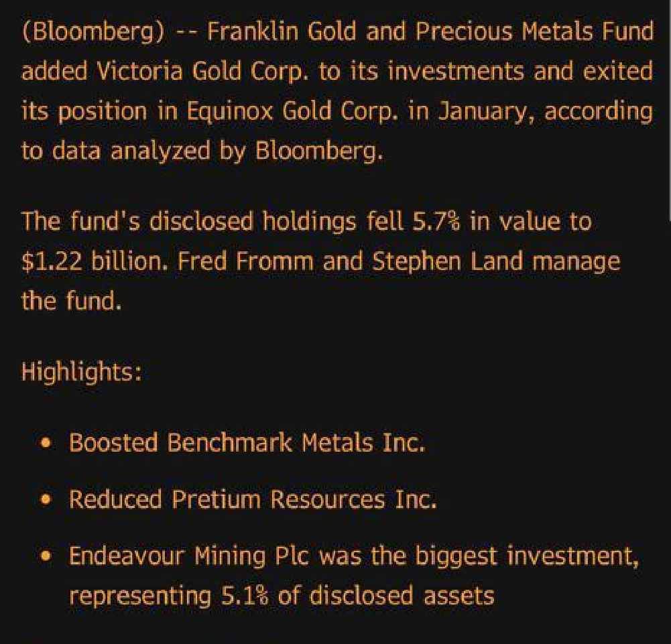Click the bullet before Reduced Pretium Resources
The height and width of the screenshot is (644, 671).
tap(46, 499)
